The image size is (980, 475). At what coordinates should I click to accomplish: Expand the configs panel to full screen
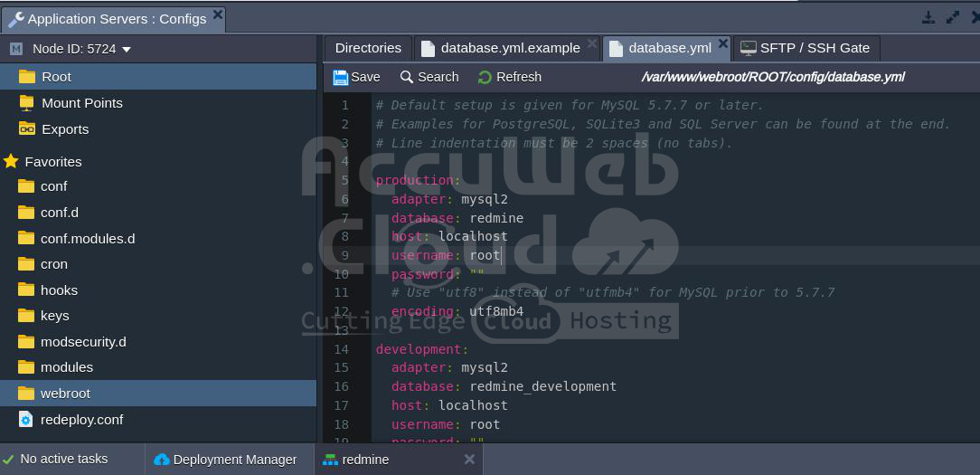pyautogui.click(x=952, y=17)
